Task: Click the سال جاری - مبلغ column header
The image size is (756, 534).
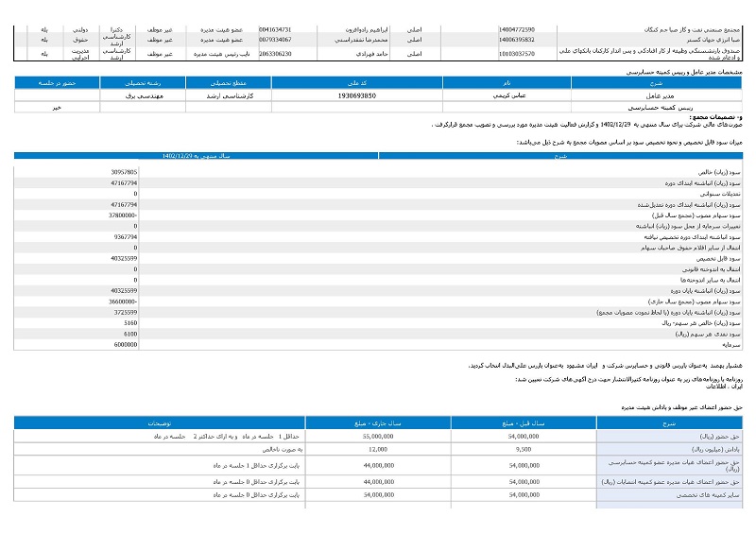Action: [x=378, y=423]
